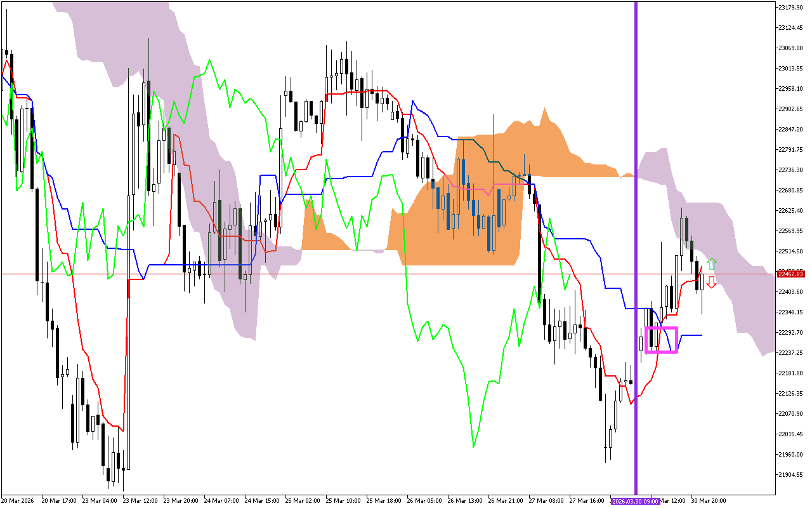812x508 pixels.
Task: Select the magenta rectangle on the chart
Action: (x=661, y=328)
